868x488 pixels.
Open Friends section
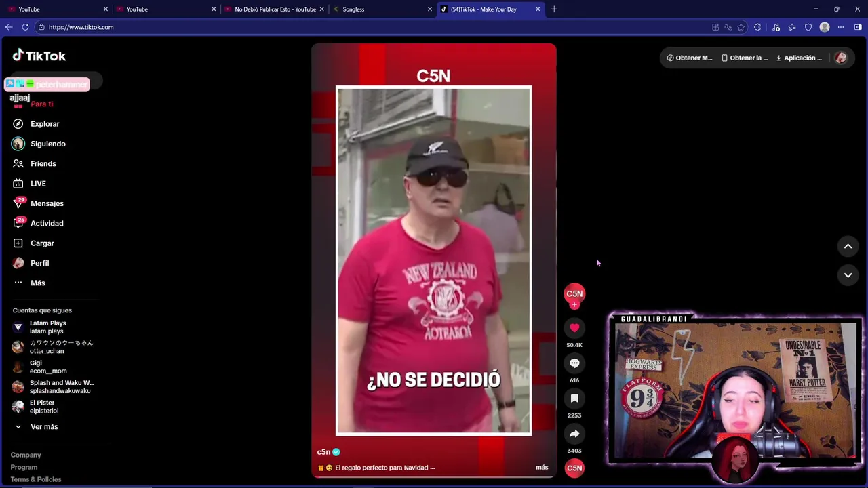tap(43, 163)
